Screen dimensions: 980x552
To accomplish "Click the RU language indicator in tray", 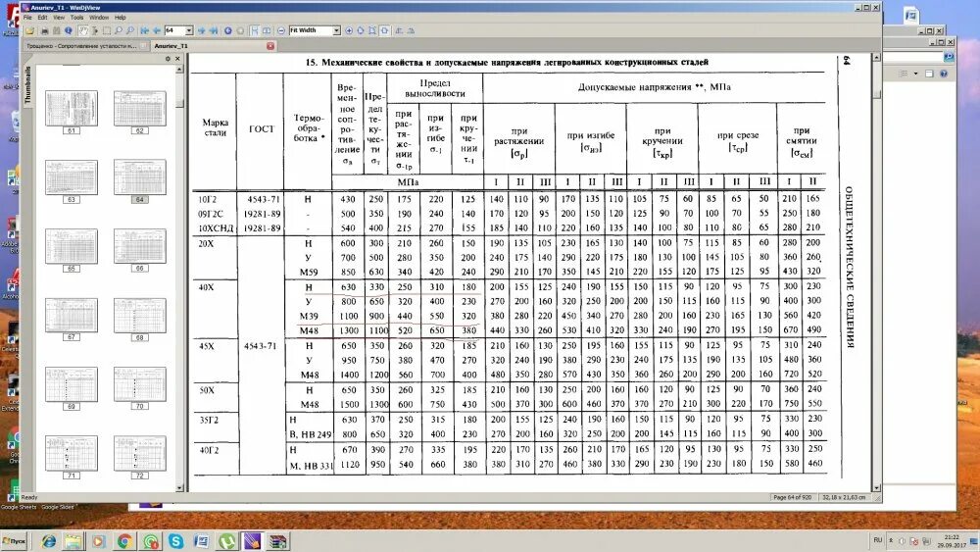I will tap(877, 540).
